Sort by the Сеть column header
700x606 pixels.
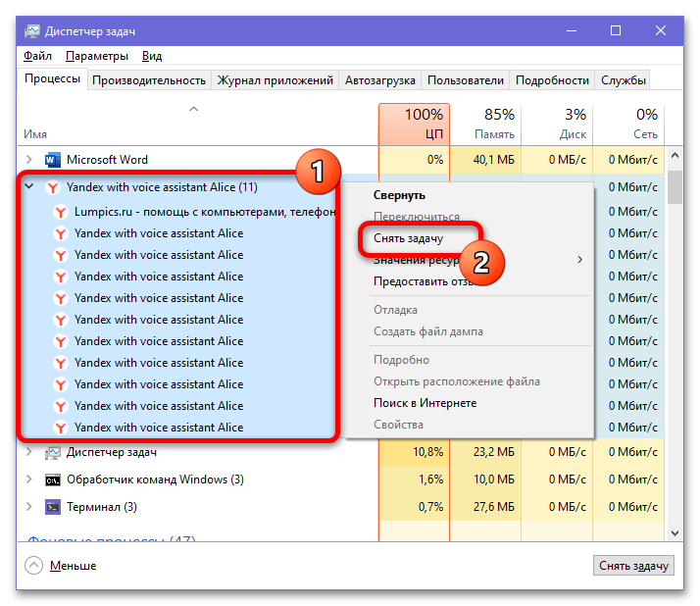pos(628,125)
